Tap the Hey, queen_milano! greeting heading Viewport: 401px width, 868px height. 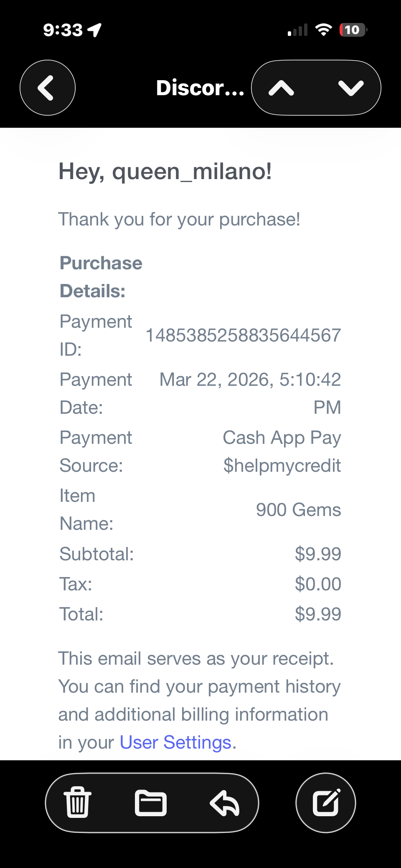pyautogui.click(x=165, y=172)
